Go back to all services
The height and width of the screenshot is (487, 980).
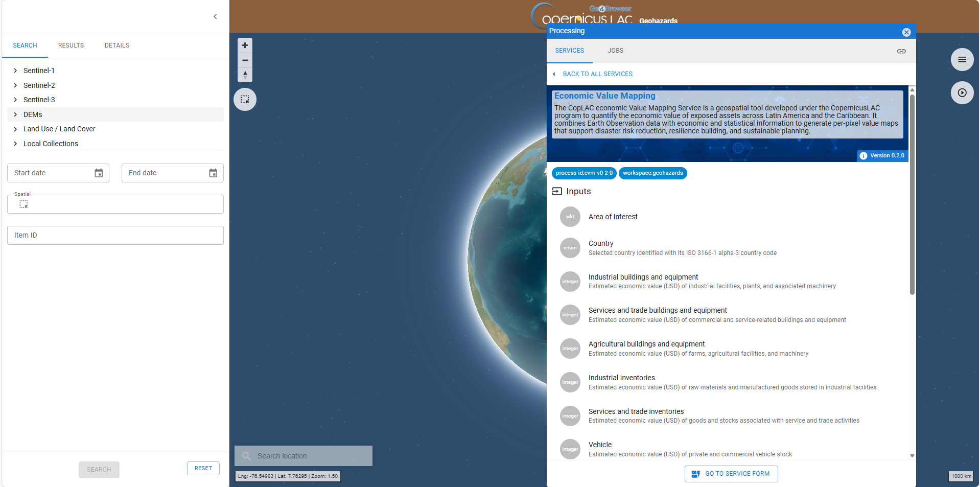pyautogui.click(x=597, y=74)
